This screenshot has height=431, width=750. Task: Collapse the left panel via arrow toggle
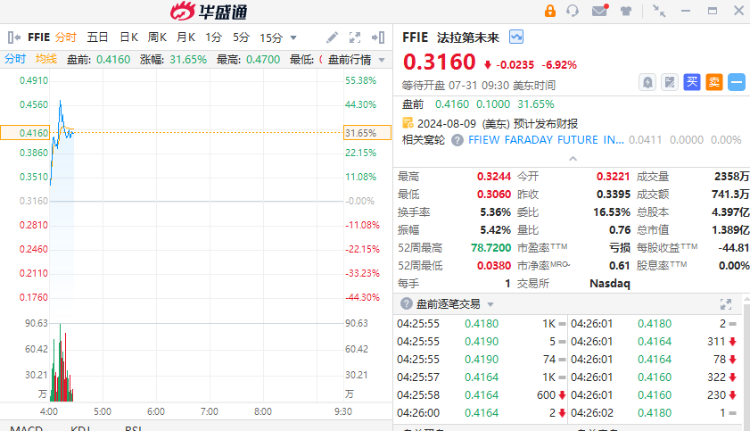[x=12, y=37]
